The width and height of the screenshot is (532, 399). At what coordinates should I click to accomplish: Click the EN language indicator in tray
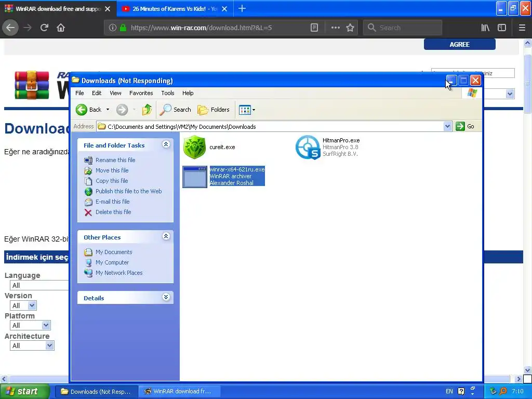coord(449,392)
